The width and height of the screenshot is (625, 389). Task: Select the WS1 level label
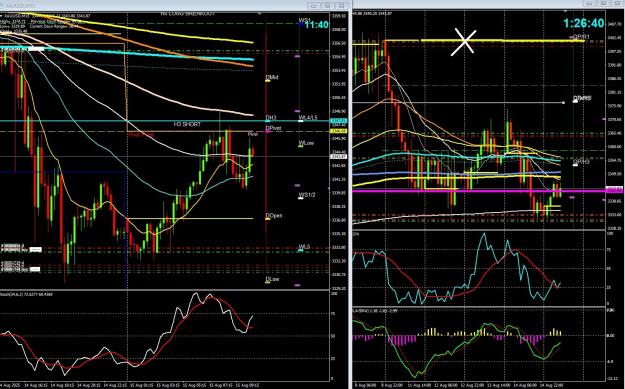[305, 20]
